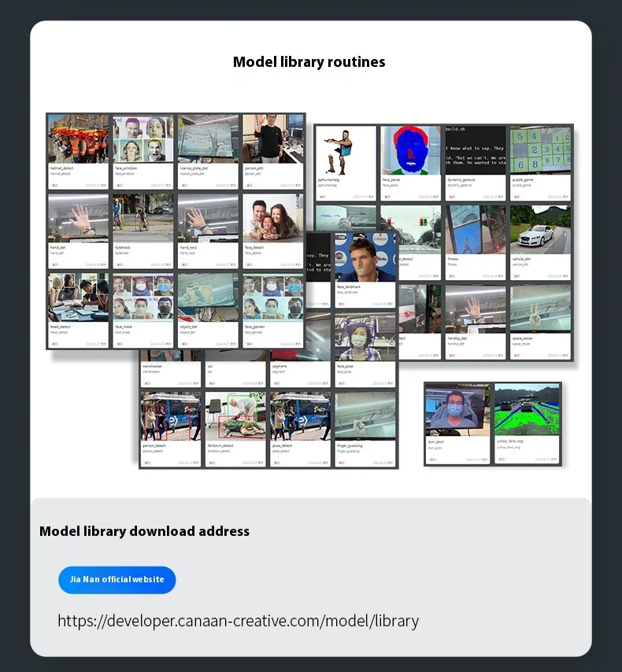
Task: Click the face_mask model card
Action: (x=143, y=297)
